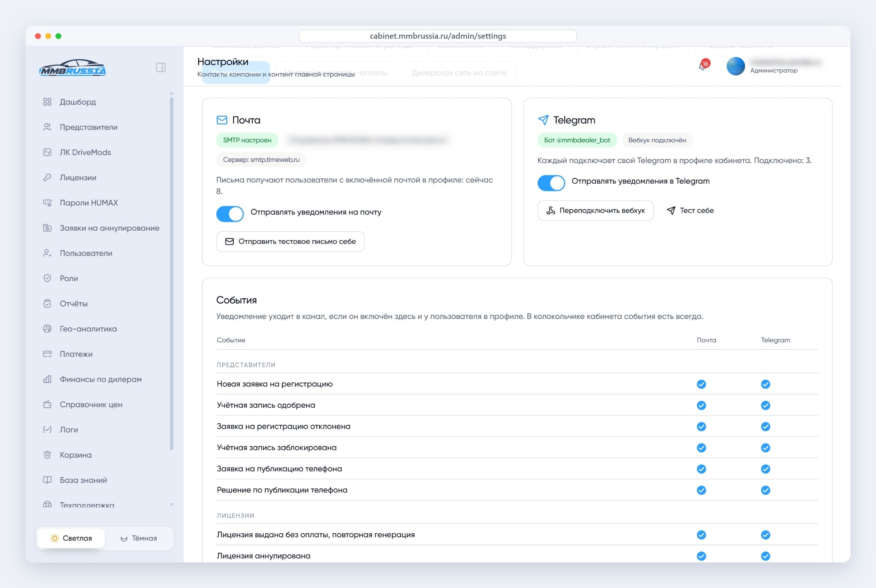Click the sidebar scroll up arrow
This screenshot has height=588, width=876.
pos(172,93)
